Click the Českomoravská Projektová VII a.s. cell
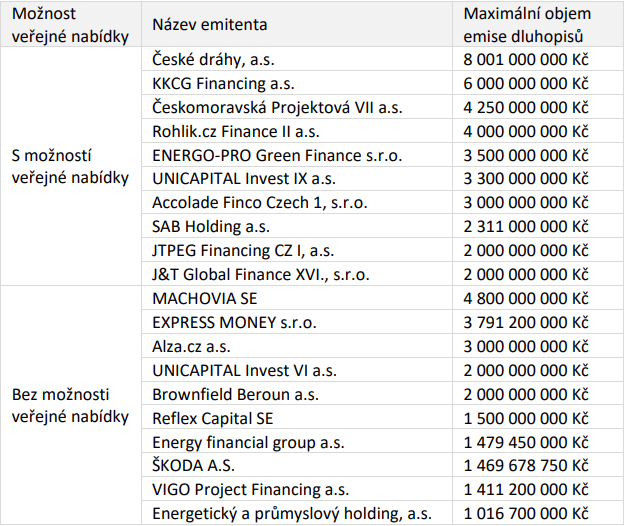Screen dimensions: 626x526 [297, 107]
